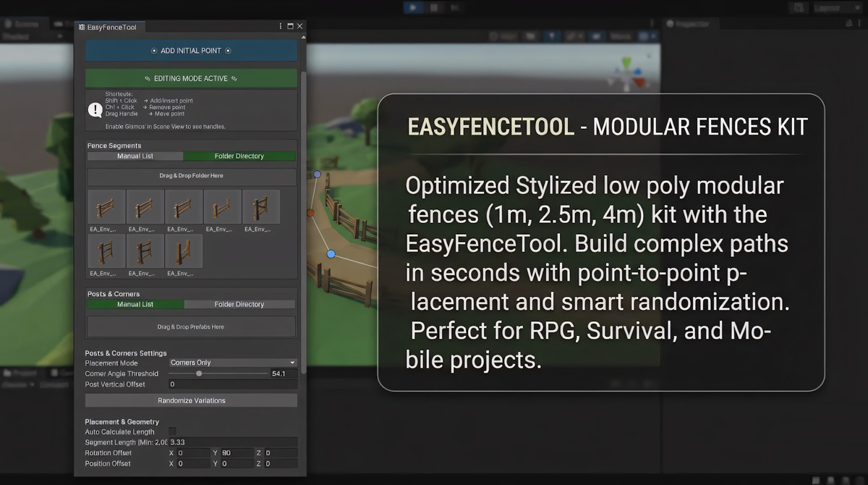868x485 pixels.
Task: Click the Unity Step button
Action: 454,7
